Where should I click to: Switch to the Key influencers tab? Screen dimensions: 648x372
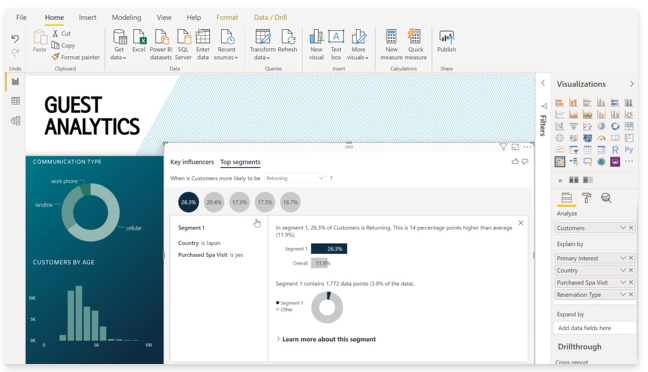point(192,162)
